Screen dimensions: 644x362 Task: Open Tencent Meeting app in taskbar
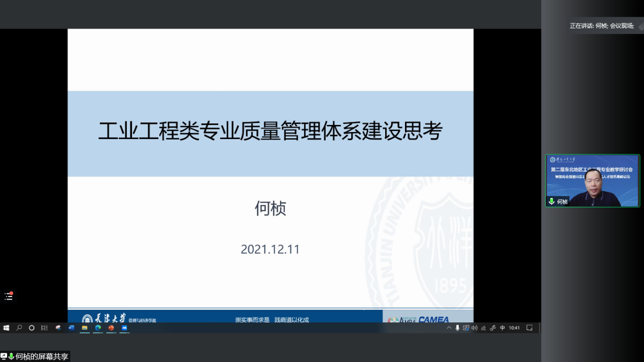124,328
